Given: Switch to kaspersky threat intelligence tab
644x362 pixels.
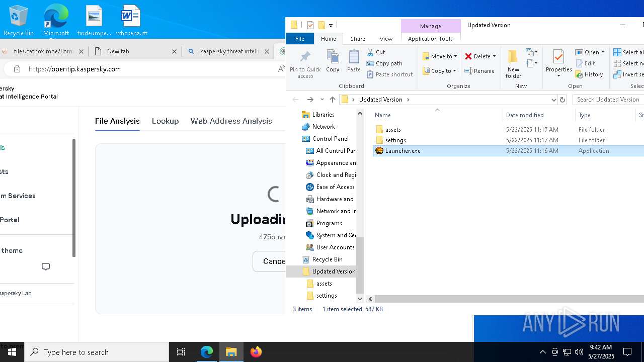Looking at the screenshot, I should tap(229, 51).
